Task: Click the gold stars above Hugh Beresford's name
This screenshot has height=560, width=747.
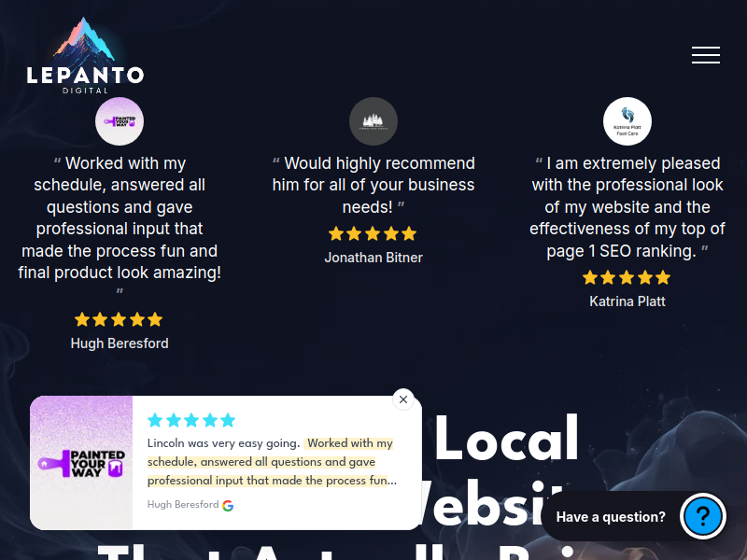Action: (x=119, y=319)
